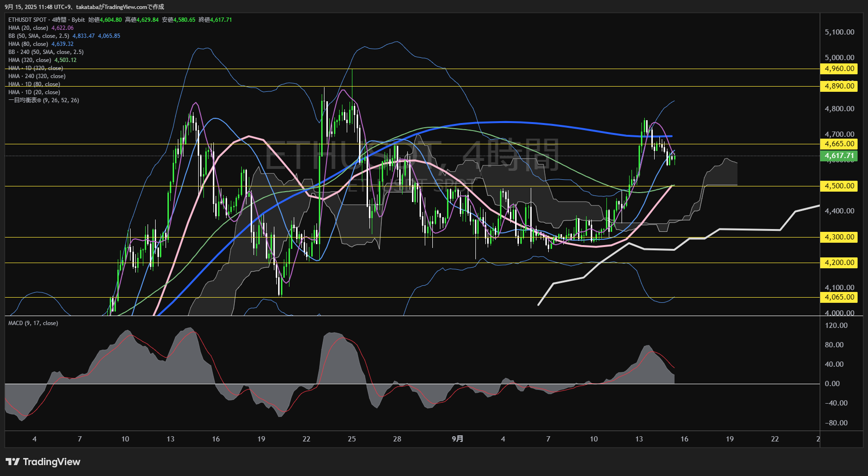Viewport: 868px width, 476px height.
Task: Click the TradingView logo icon
Action: pos(13,462)
